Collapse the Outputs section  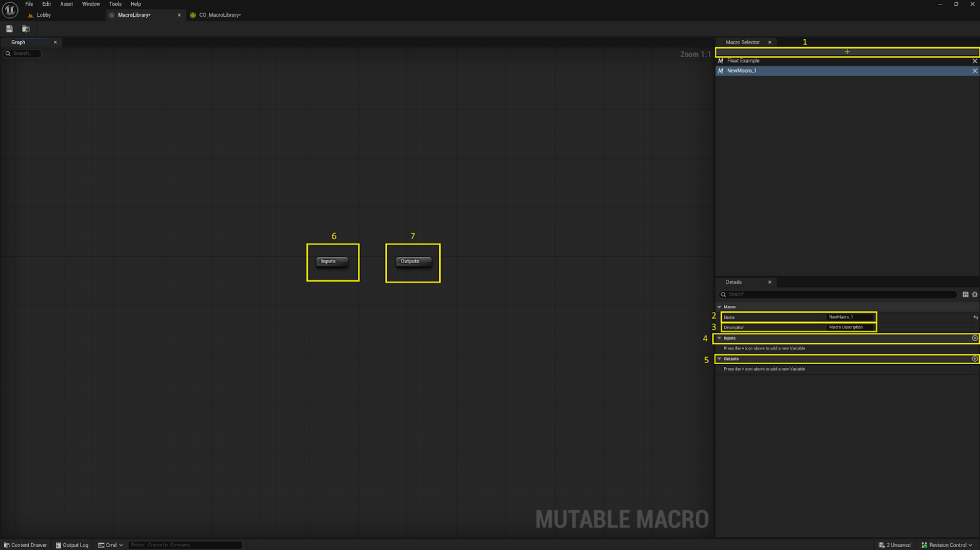coord(719,359)
